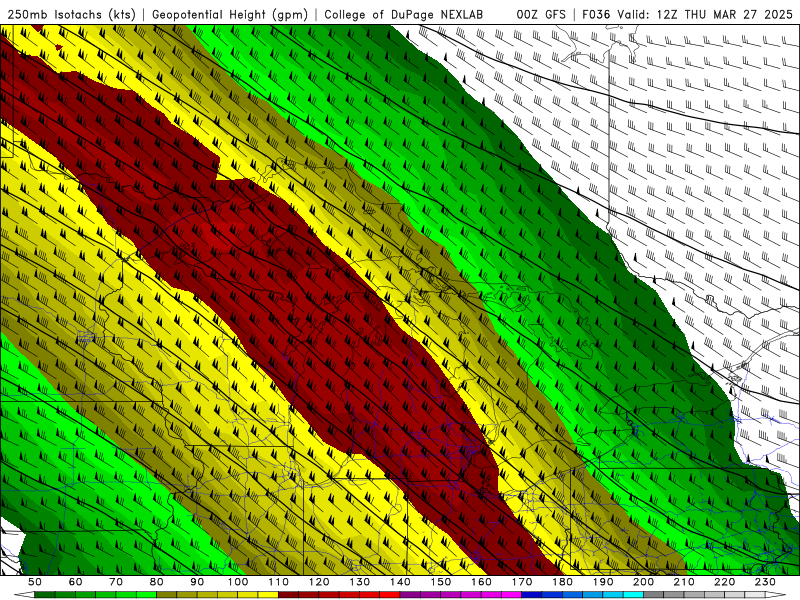Click the '250mb Isotachs (kts)' title text

pyautogui.click(x=71, y=14)
